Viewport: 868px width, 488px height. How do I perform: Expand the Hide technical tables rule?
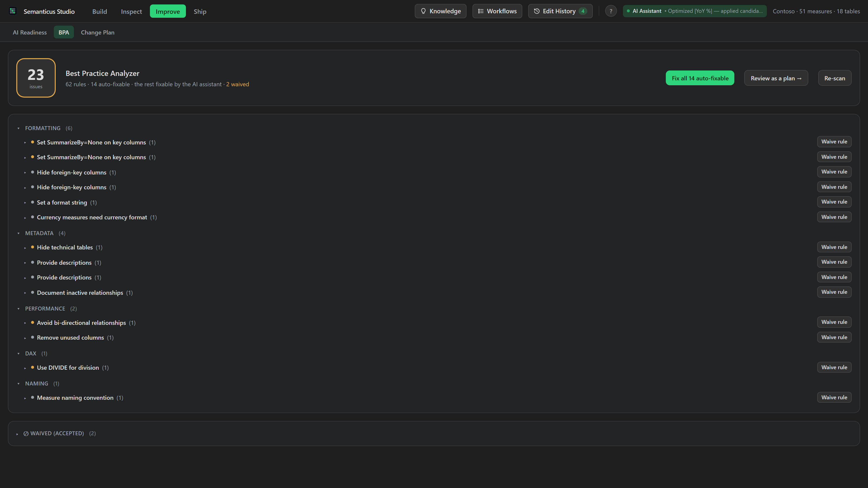(25, 248)
